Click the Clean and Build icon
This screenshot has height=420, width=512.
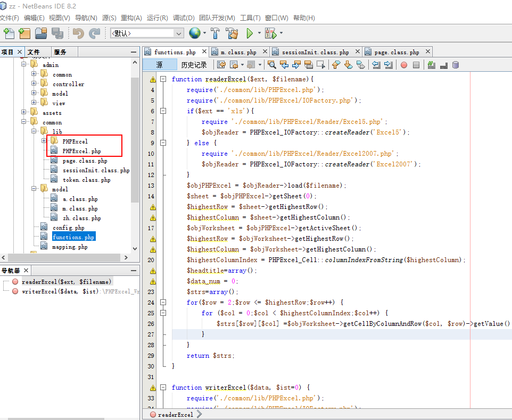(232, 33)
